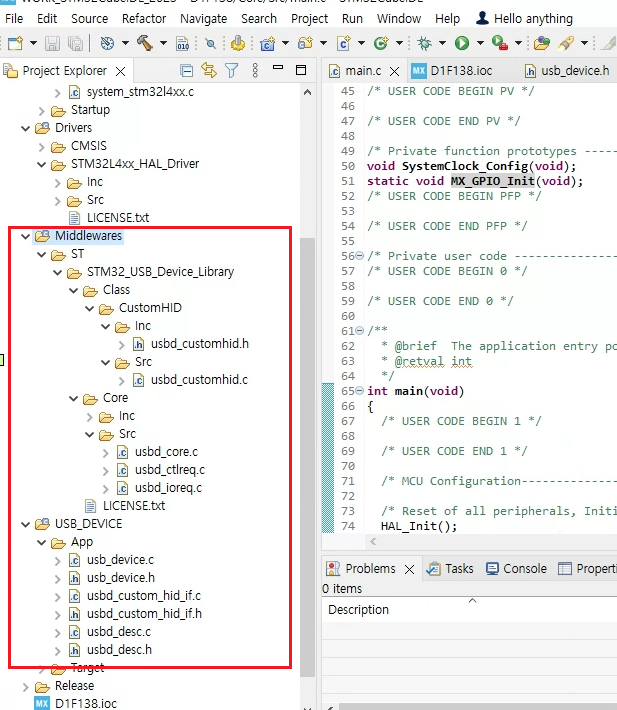Expand the CMSIS folder
617x710 pixels.
[x=42, y=147]
